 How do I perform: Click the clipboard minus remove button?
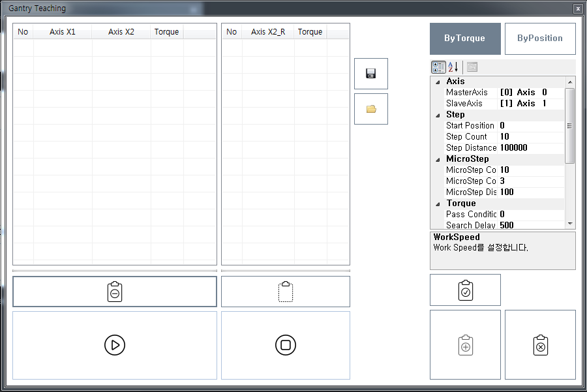tap(115, 292)
